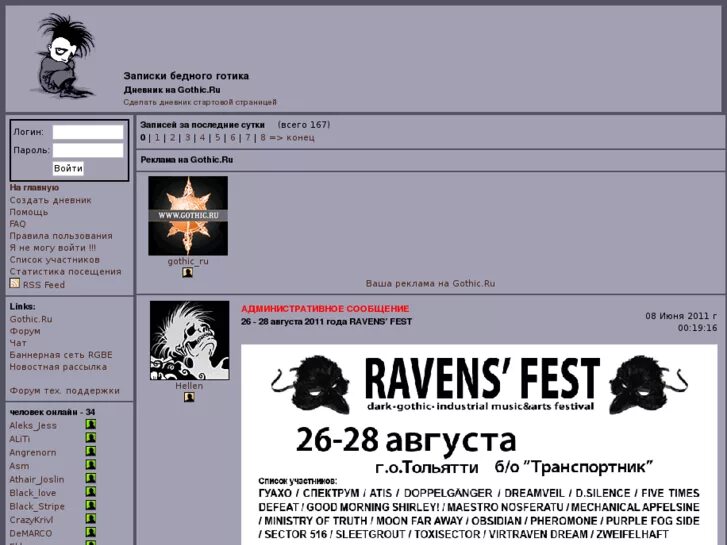Go to page 7 of entries
727x545 pixels.
pos(248,138)
